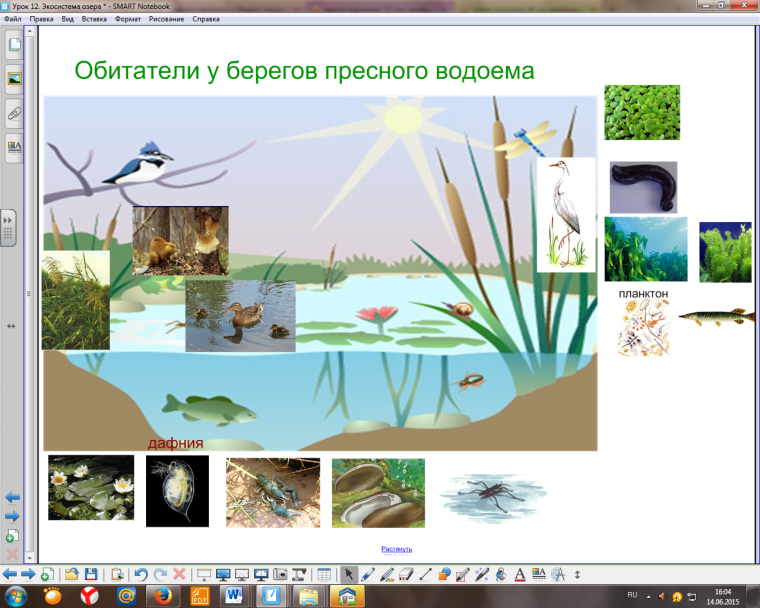The height and width of the screenshot is (608, 760).
Task: Click the Text tool letter A
Action: point(520,574)
